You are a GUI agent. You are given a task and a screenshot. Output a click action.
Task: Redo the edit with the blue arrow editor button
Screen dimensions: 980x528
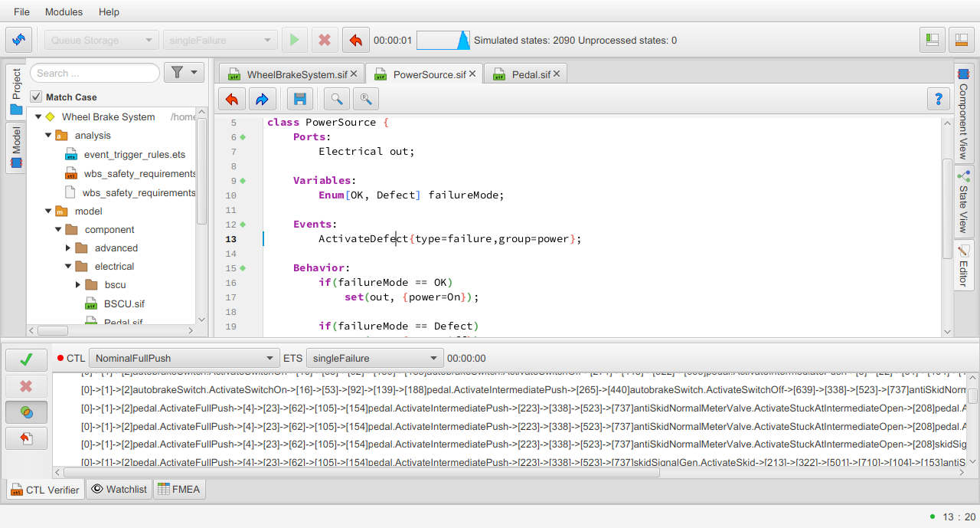pyautogui.click(x=262, y=99)
